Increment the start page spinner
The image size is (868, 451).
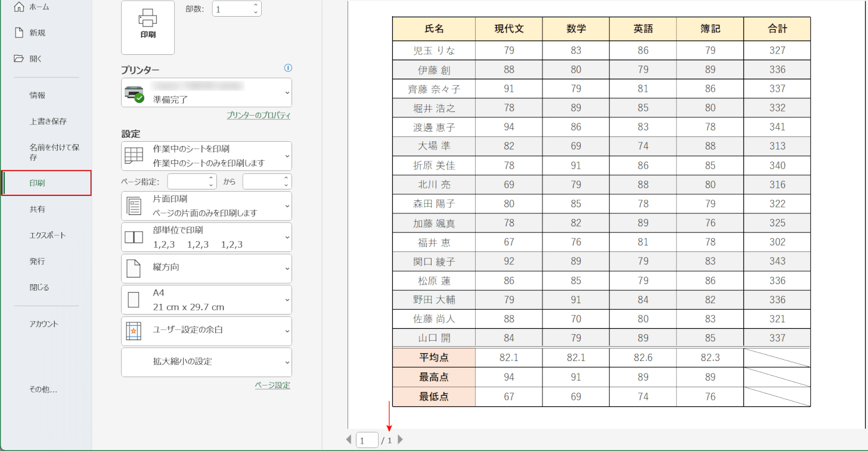click(x=212, y=178)
